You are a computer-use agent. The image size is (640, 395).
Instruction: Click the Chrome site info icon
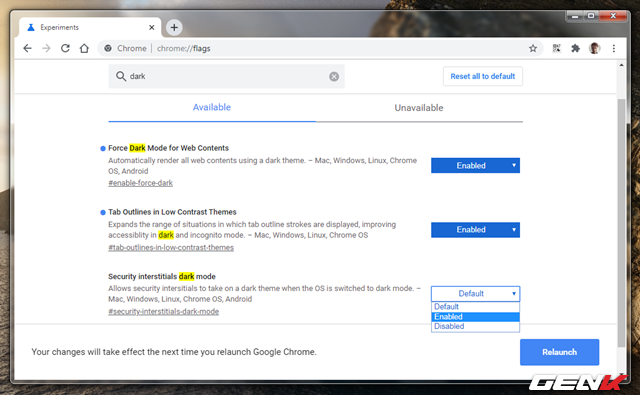108,48
